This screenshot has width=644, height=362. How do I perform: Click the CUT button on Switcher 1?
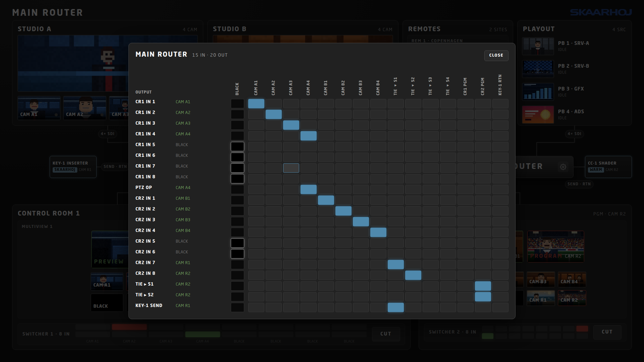(x=386, y=334)
